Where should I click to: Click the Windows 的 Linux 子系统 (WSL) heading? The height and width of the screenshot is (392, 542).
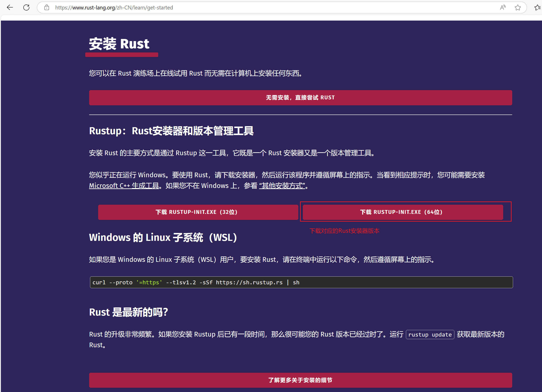163,238
